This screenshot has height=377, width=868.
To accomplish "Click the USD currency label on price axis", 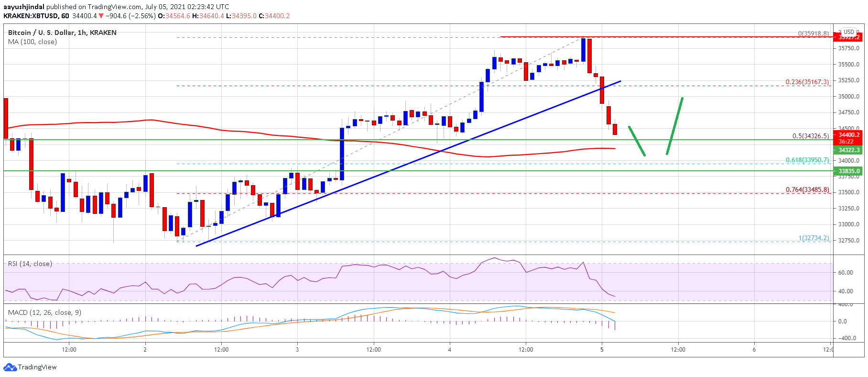I will pyautogui.click(x=848, y=32).
